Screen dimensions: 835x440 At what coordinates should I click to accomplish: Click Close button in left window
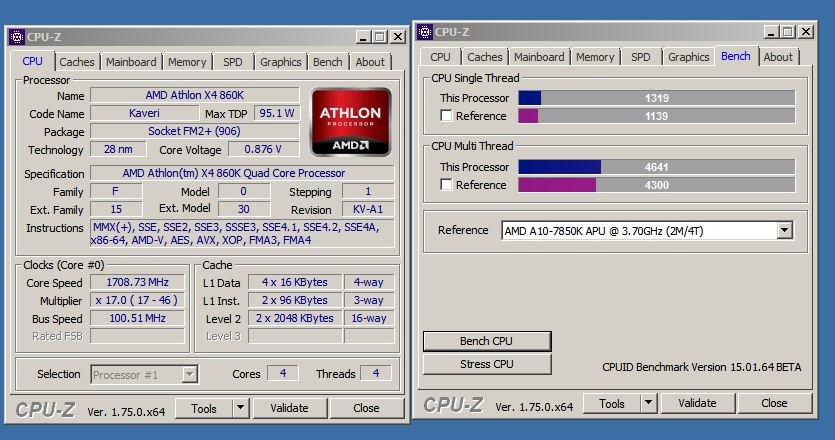[x=366, y=408]
